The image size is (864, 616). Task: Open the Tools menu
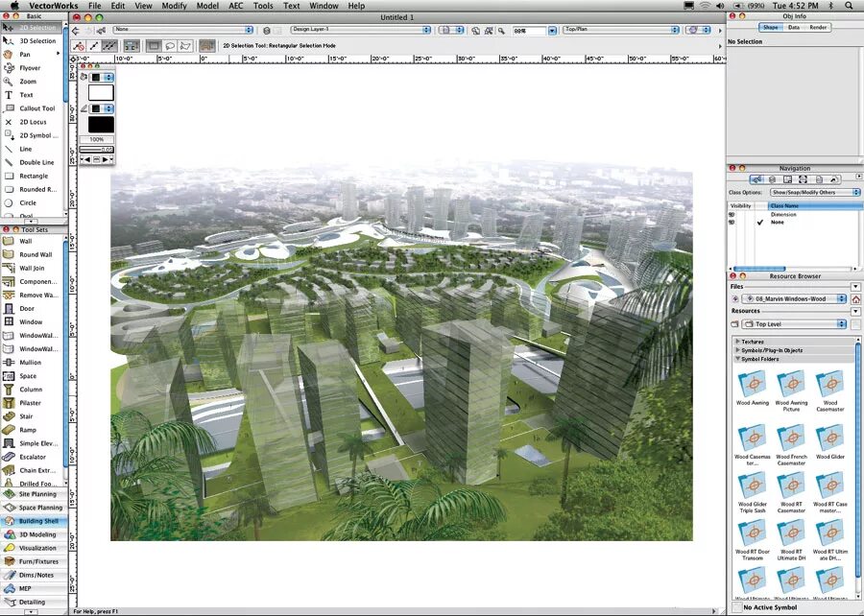tap(263, 6)
